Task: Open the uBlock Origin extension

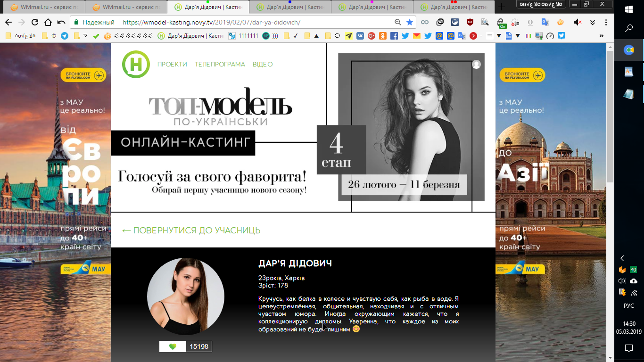Action: pos(470,22)
